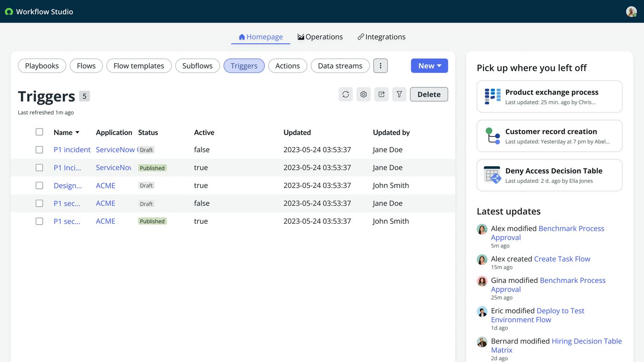Select the Flow templates pill
Screen dimensions: 644x362
click(139, 66)
